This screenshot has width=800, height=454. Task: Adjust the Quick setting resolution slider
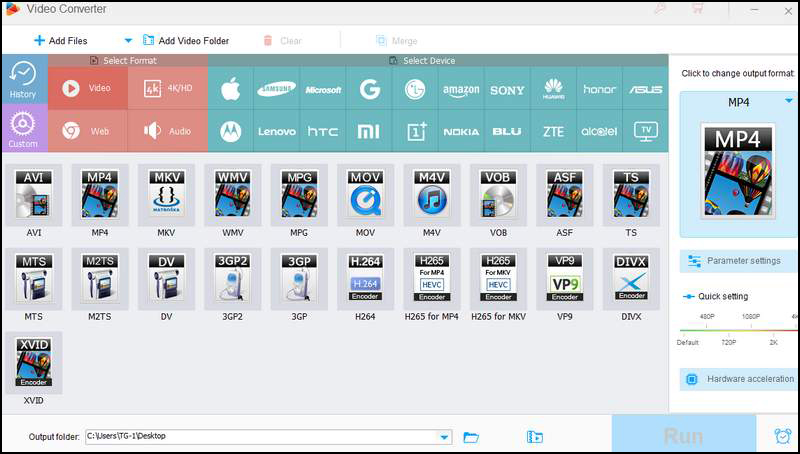coord(739,331)
